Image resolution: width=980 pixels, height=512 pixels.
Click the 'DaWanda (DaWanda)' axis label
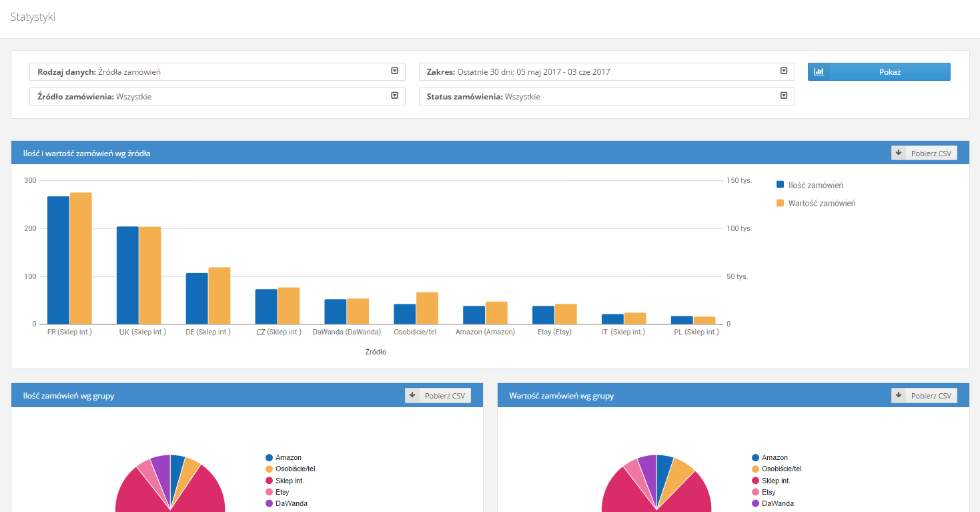click(x=347, y=332)
